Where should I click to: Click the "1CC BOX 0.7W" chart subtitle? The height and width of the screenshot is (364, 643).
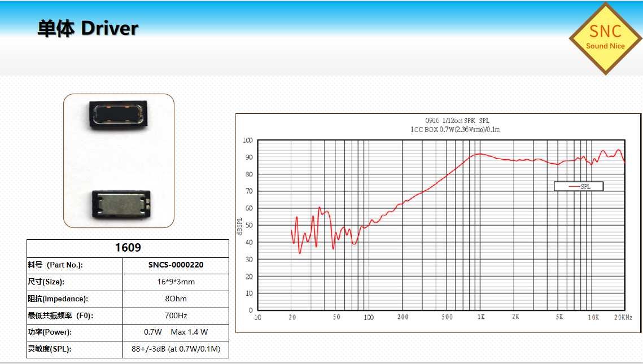pyautogui.click(x=455, y=129)
